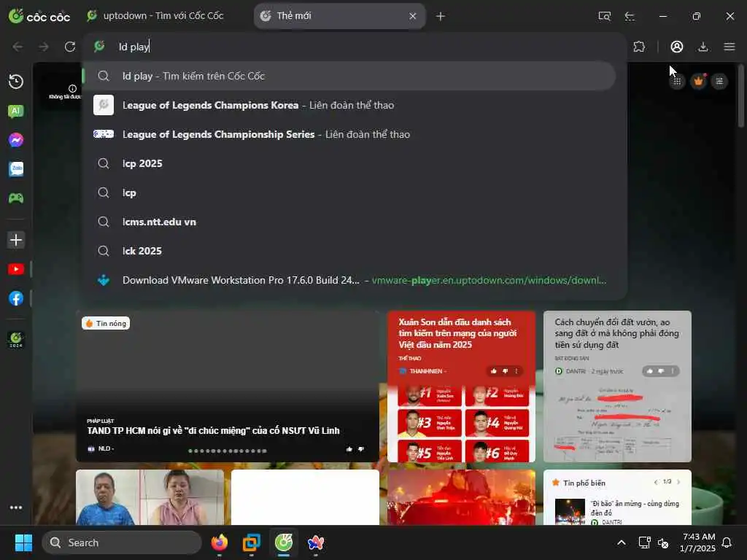This screenshot has height=560, width=747.
Task: Open the history icon in the sidebar
Action: (x=16, y=82)
